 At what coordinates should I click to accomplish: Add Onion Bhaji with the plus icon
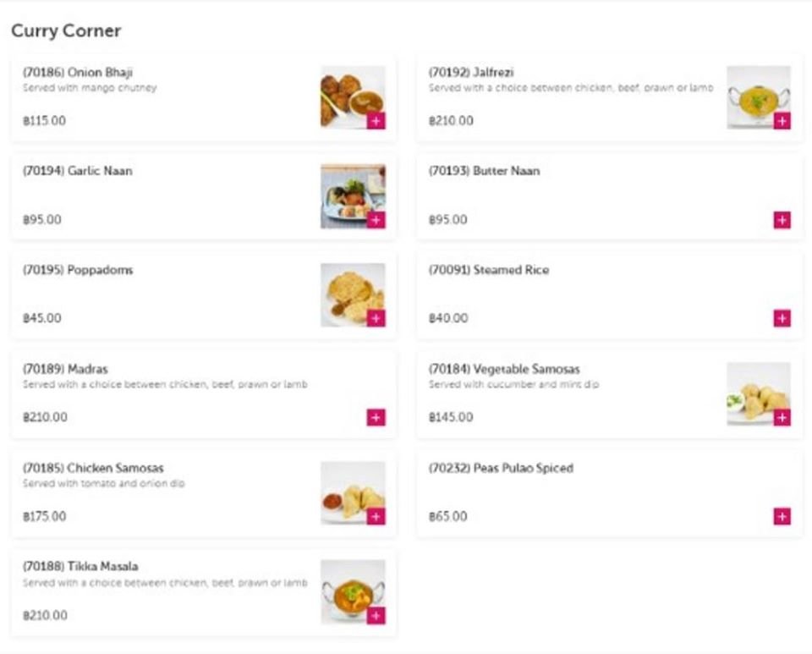[x=376, y=121]
